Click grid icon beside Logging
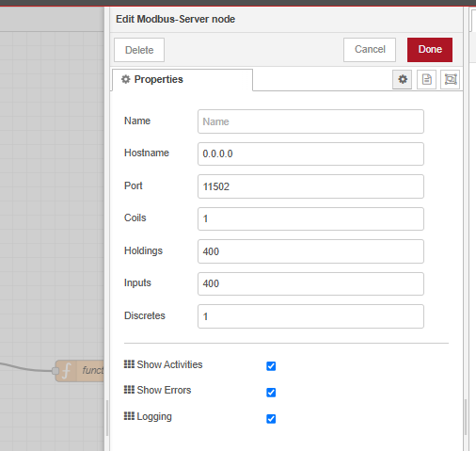The height and width of the screenshot is (451, 476). pyautogui.click(x=129, y=416)
